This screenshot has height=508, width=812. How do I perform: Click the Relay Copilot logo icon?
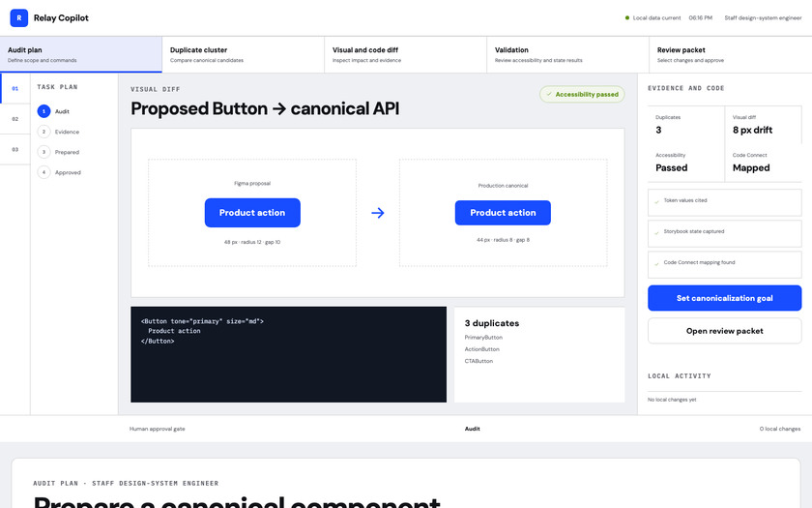coord(18,17)
